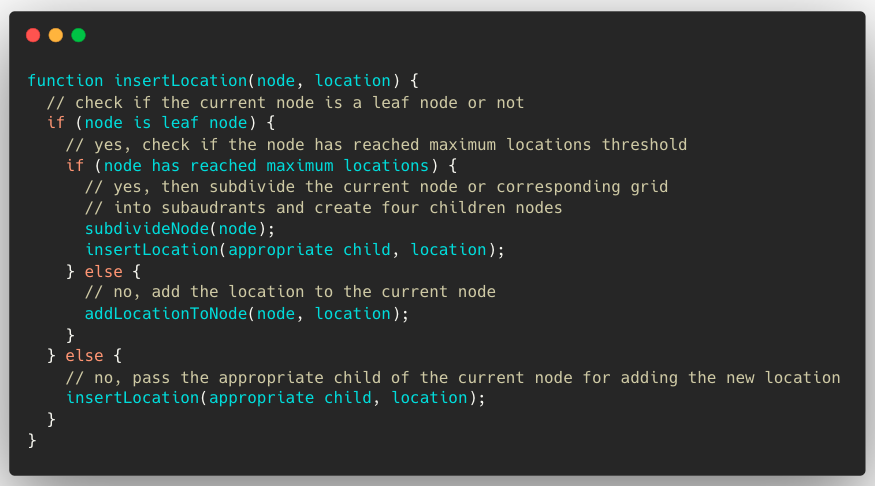This screenshot has width=875, height=486.
Task: Click the comment about passing the appropriate child
Action: 453,377
